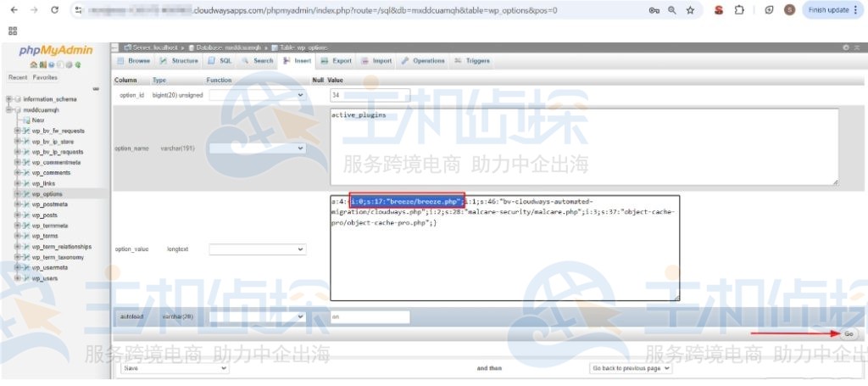868x386 pixels.
Task: Collapse mxddcuamqh database node
Action: tap(8, 109)
